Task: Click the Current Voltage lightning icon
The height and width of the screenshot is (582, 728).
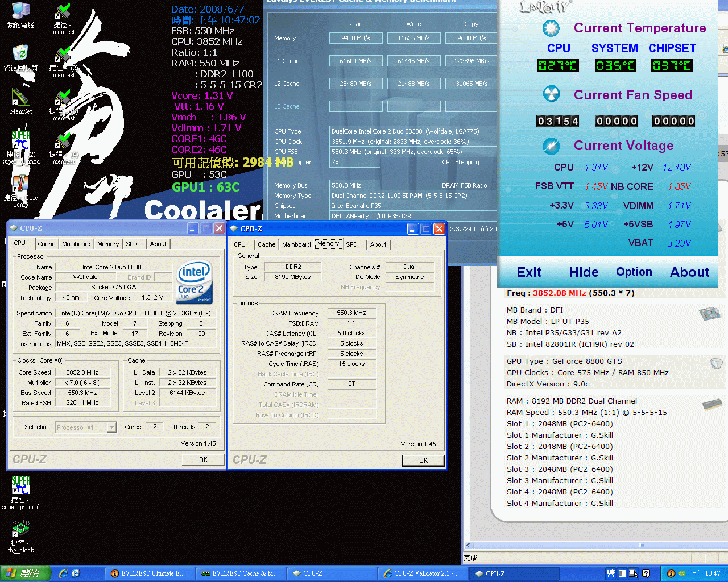Action: 551,146
